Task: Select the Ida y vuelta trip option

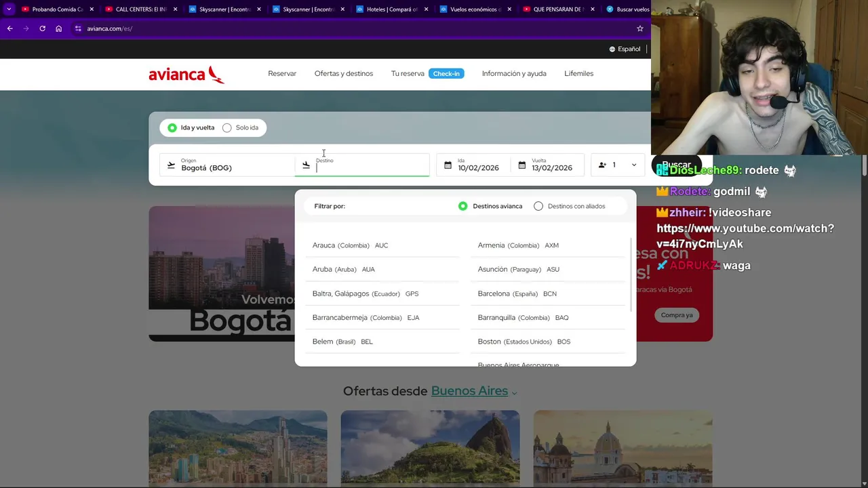Action: 191,127
